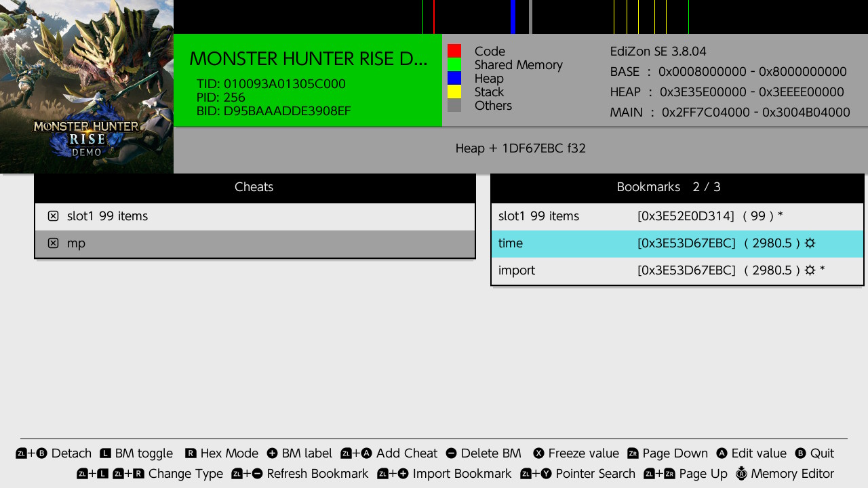
Task: Click the ZL+ZR glyph beside Page Up
Action: [660, 474]
